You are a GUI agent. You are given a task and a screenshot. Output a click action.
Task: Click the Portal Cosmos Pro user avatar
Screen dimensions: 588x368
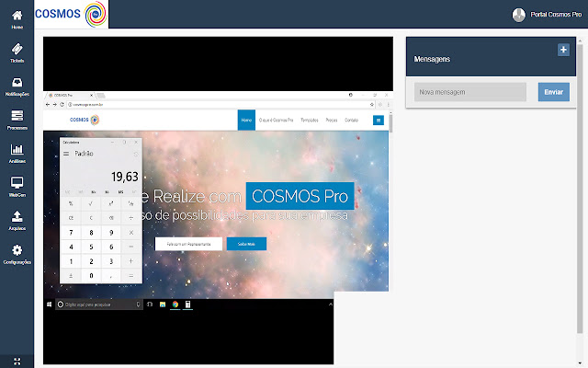(x=518, y=15)
